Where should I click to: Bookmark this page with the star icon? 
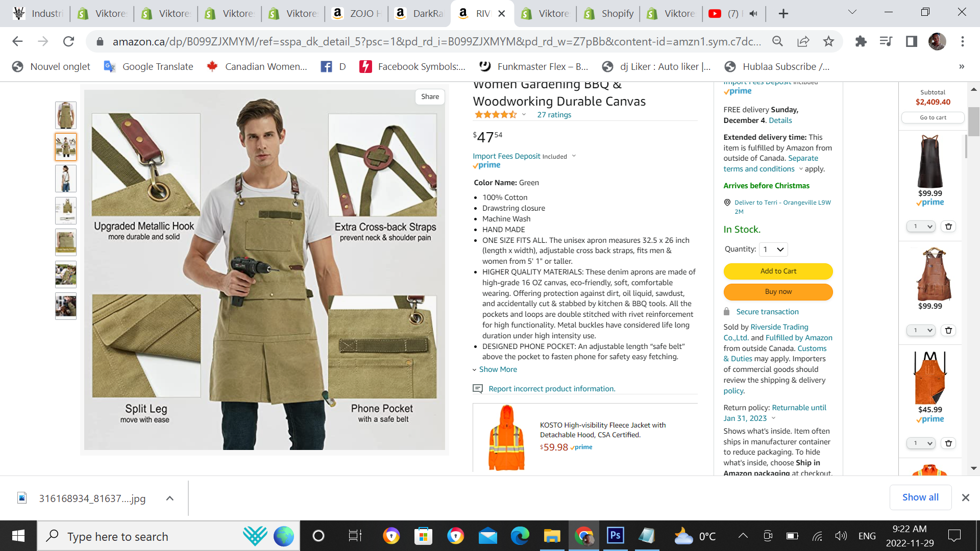click(828, 41)
